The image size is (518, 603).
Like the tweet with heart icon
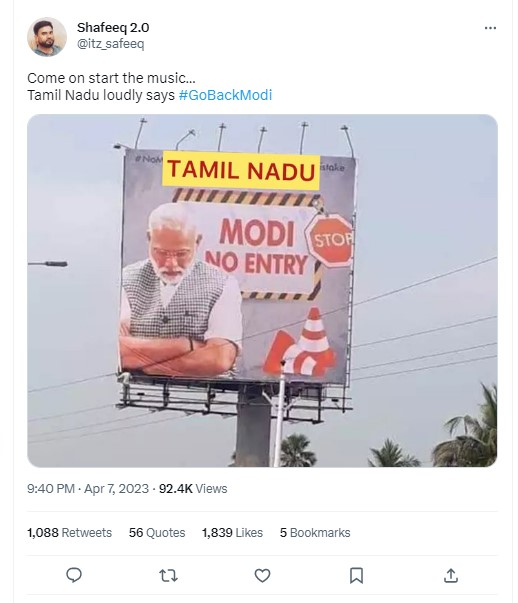(x=262, y=576)
